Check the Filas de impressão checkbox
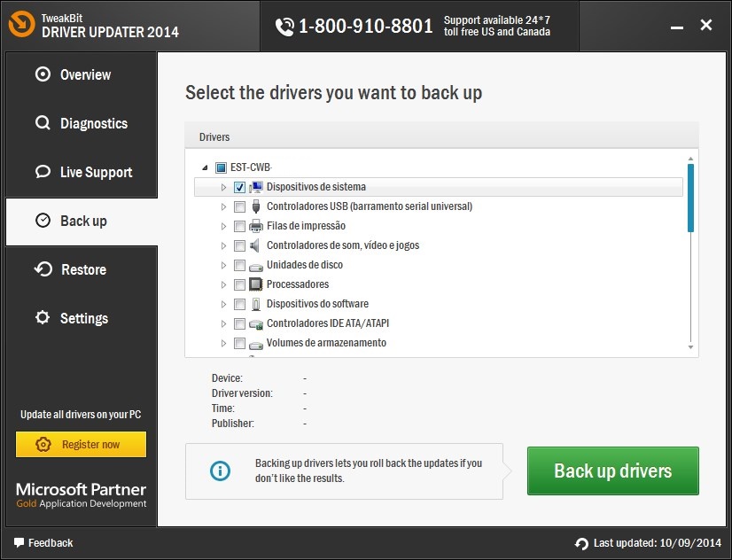 pos(239,226)
